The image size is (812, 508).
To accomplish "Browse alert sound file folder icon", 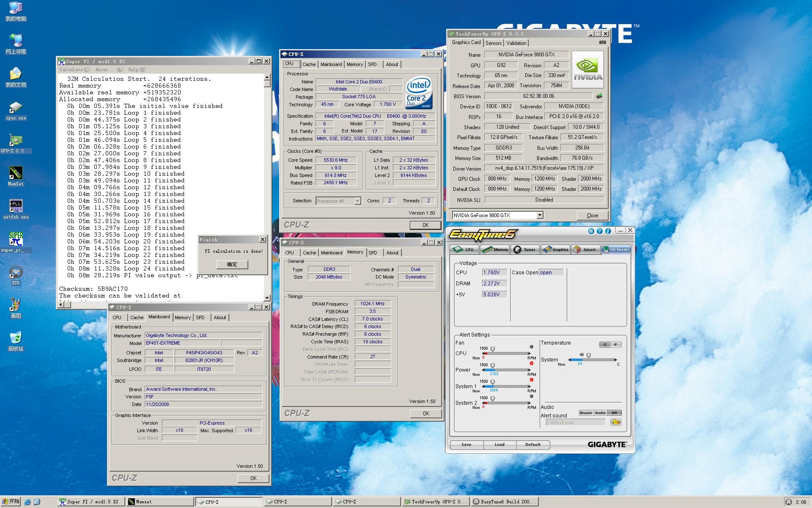I will [616, 422].
